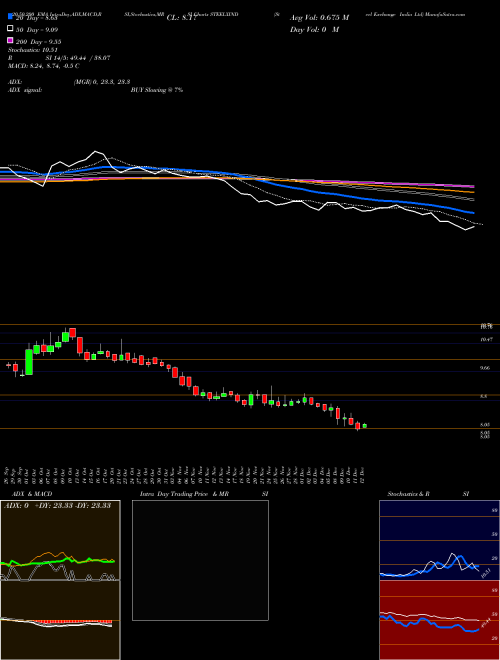Open the MACD histogram panel with red bars
The image size is (500, 660).
pyautogui.click(x=60, y=620)
